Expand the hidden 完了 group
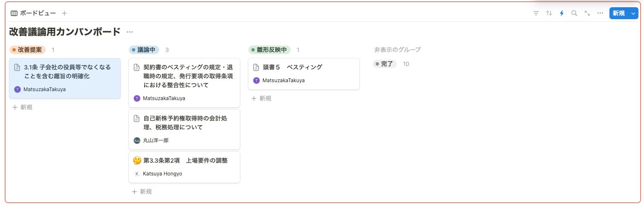Screen dimensions: 644x207 (385, 64)
